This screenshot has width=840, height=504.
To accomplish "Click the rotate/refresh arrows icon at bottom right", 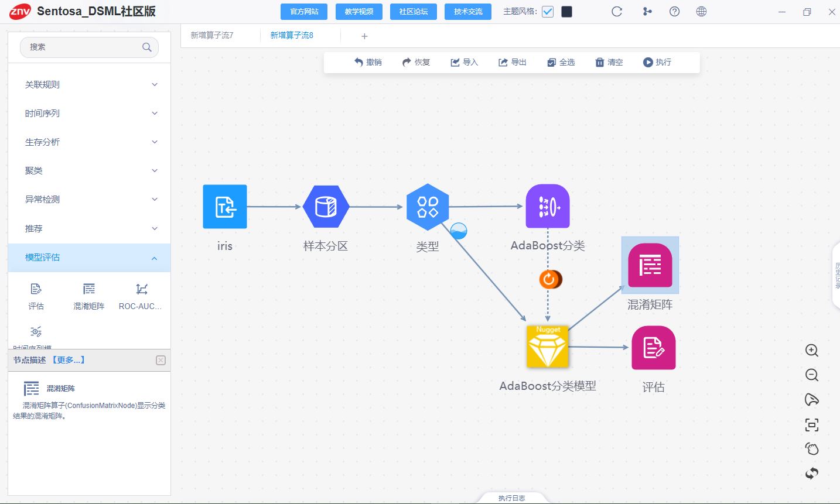I will point(812,474).
